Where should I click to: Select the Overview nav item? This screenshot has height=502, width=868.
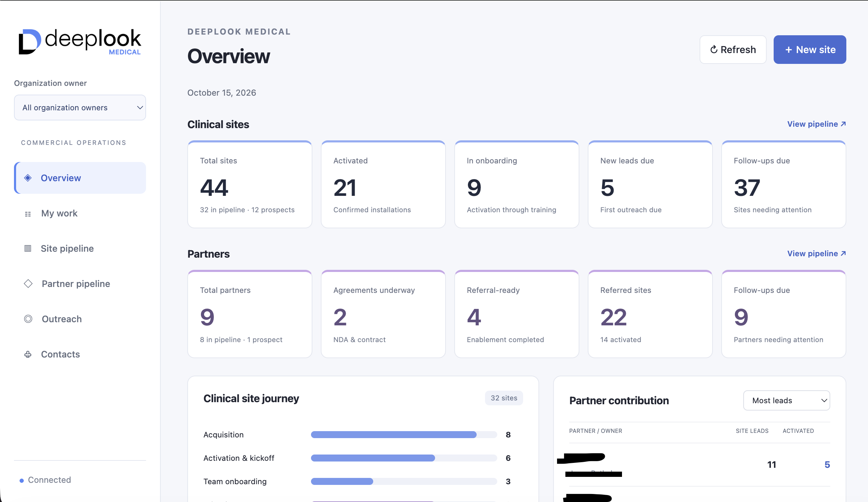pyautogui.click(x=80, y=178)
